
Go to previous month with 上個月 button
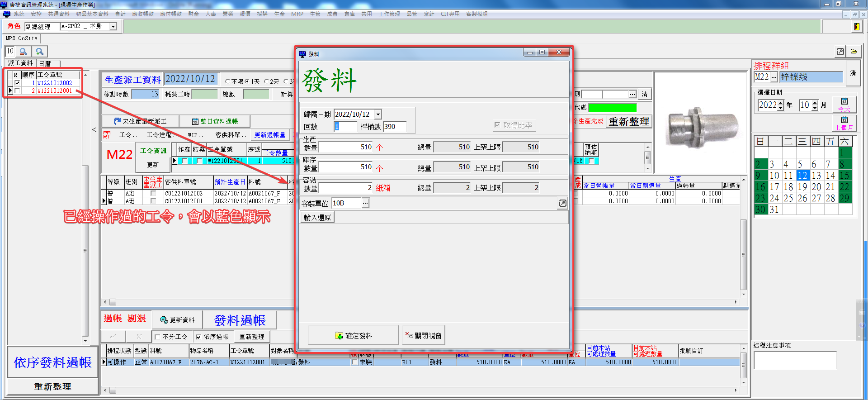coord(844,124)
